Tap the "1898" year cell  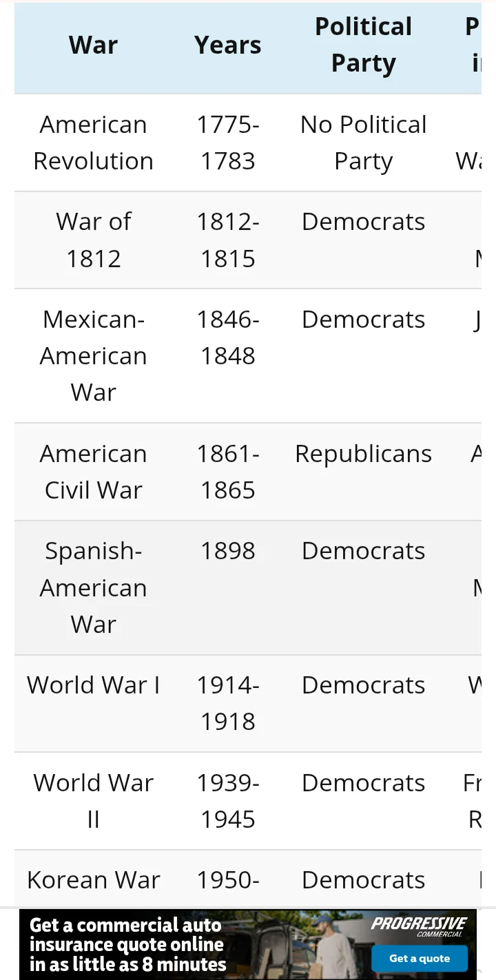[228, 551]
